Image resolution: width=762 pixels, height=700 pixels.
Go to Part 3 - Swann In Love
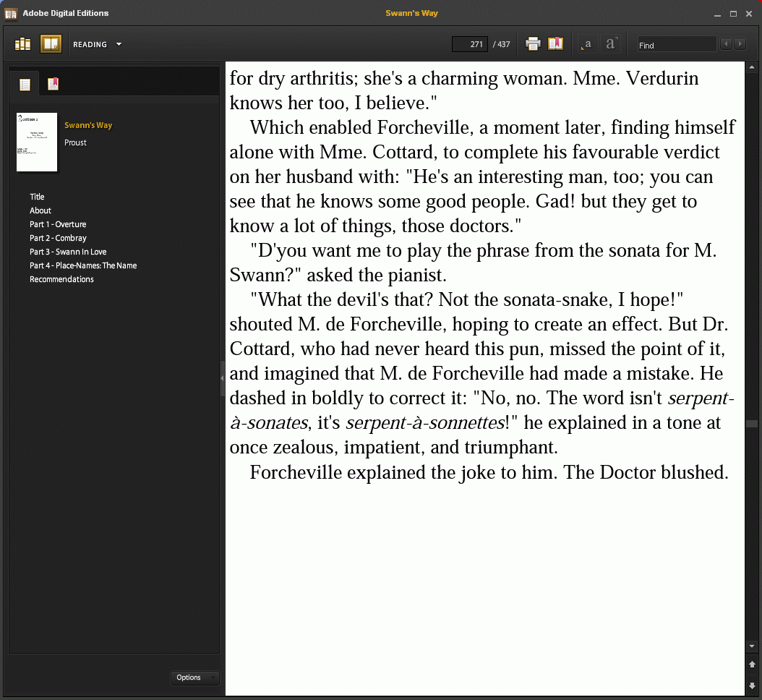68,252
